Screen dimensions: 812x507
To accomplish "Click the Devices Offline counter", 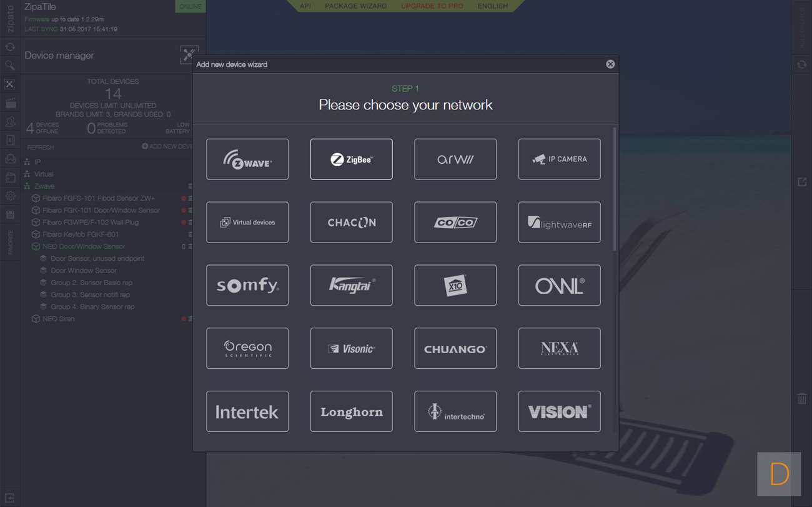I will tap(42, 128).
